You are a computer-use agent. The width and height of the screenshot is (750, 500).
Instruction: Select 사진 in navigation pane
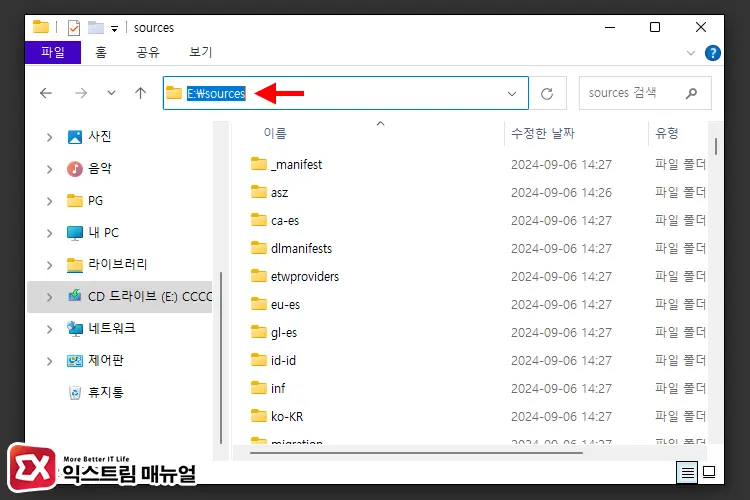click(x=99, y=137)
